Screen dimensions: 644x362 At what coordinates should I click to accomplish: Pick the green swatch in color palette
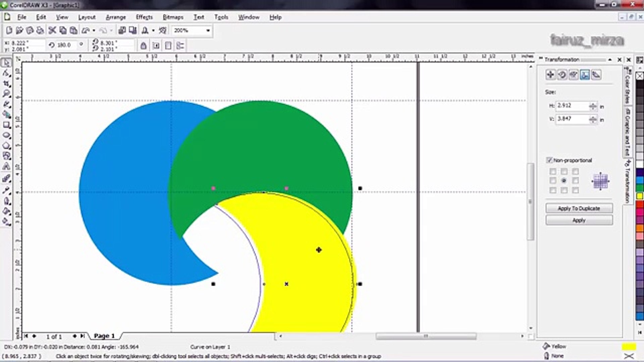click(640, 188)
